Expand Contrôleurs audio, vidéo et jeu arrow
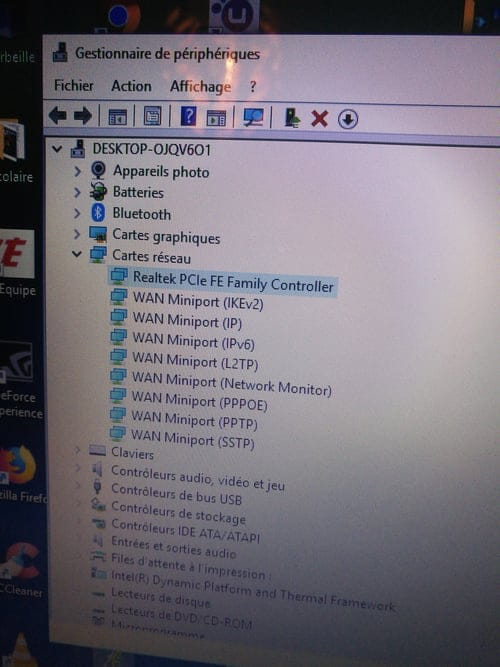500x667 pixels. pos(78,468)
